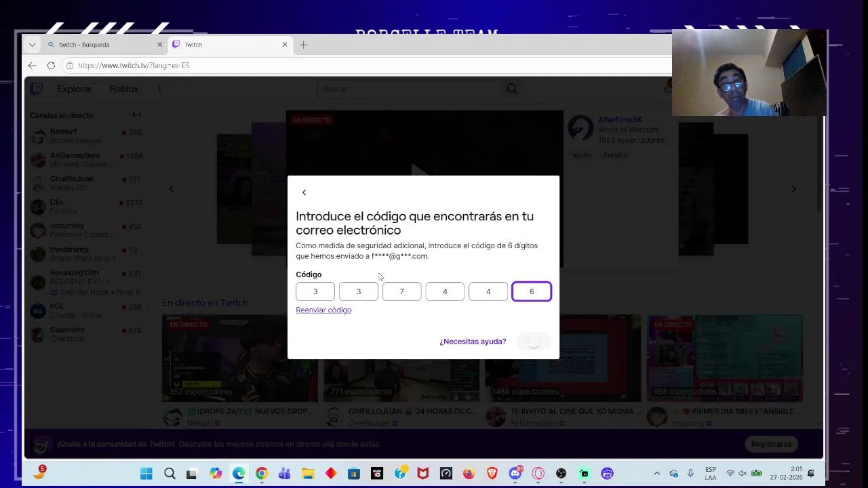This screenshot has height=488, width=868.
Task: Show previous carousel stream with left arrow
Action: [x=171, y=189]
